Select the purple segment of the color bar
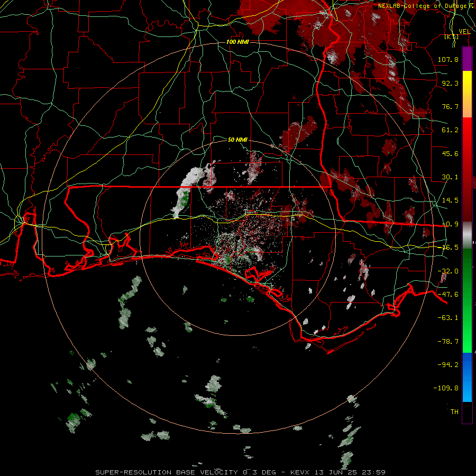This screenshot has width=476, height=476. [467, 59]
